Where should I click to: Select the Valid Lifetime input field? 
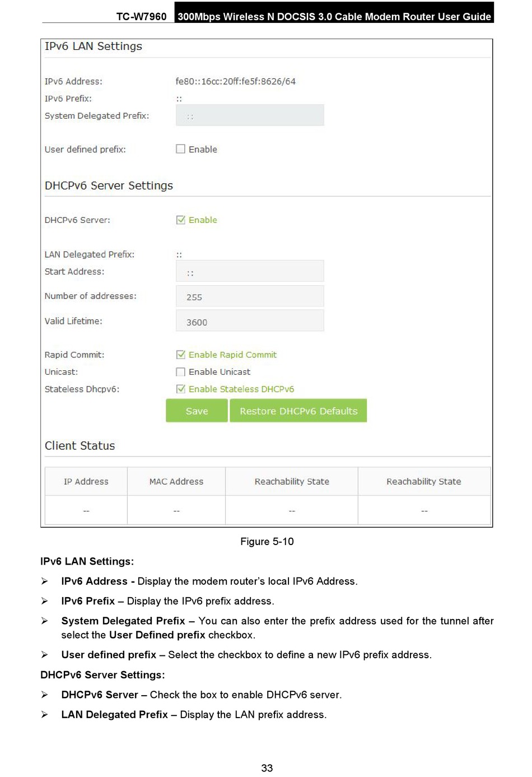tap(250, 321)
